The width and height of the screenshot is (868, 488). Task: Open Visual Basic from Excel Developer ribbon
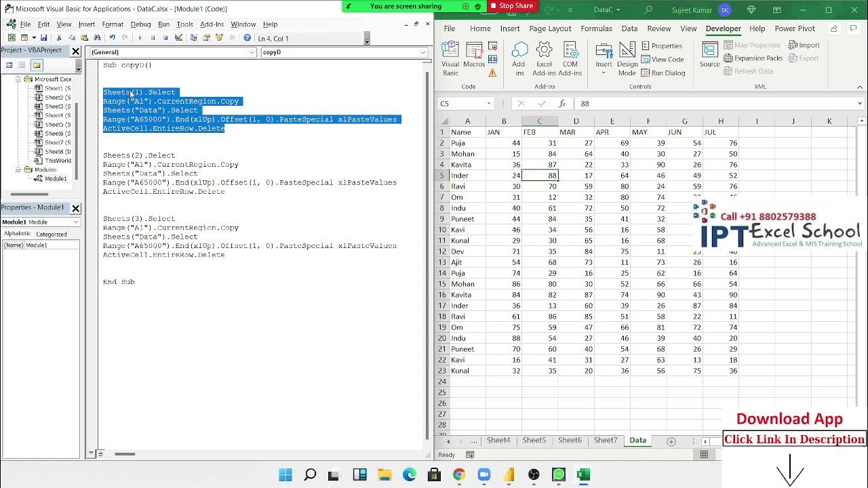pos(450,58)
